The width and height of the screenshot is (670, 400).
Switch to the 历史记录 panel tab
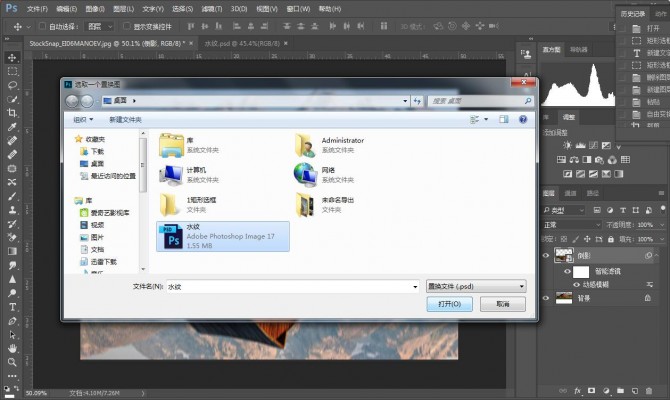pyautogui.click(x=633, y=14)
